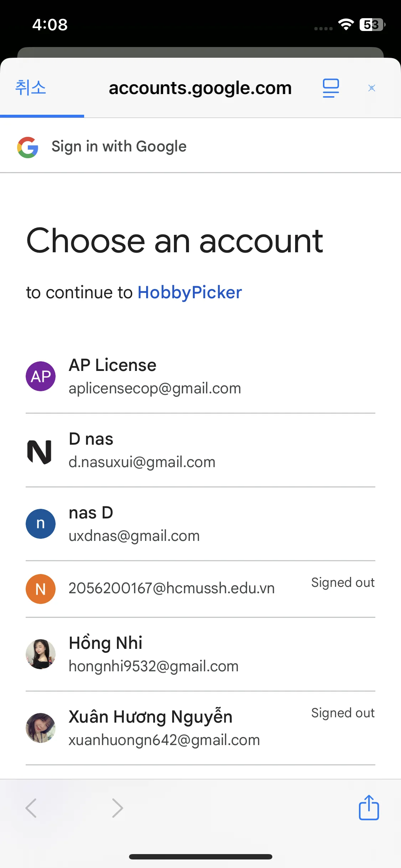
Task: Select account d.nasuxui@gmail.com
Action: pos(142,462)
